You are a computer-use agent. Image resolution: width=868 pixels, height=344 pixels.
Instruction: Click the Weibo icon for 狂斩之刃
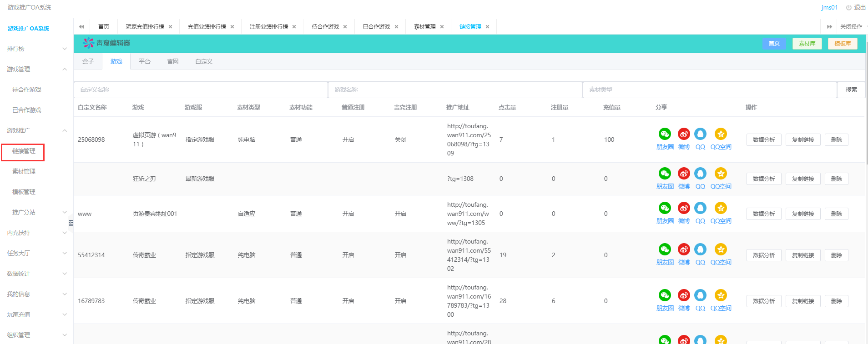pyautogui.click(x=684, y=174)
